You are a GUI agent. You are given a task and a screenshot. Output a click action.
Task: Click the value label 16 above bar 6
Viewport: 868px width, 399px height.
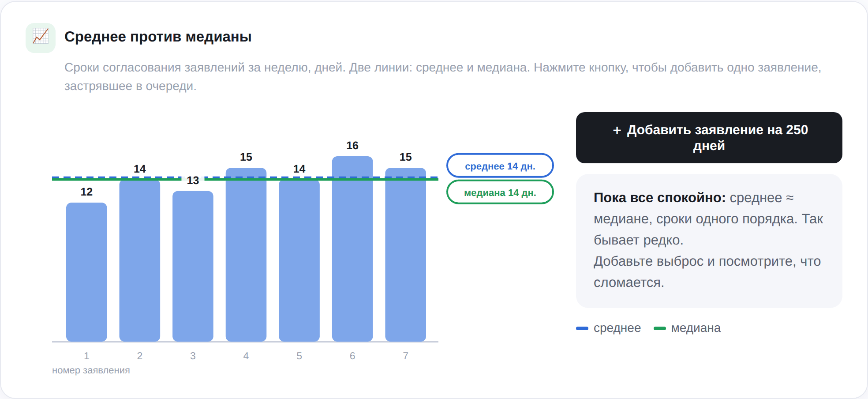[352, 146]
